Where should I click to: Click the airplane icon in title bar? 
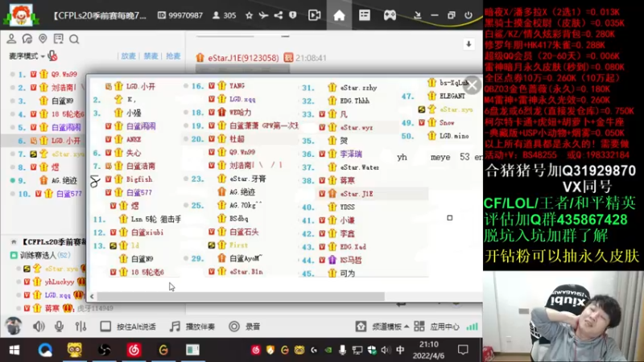click(263, 15)
